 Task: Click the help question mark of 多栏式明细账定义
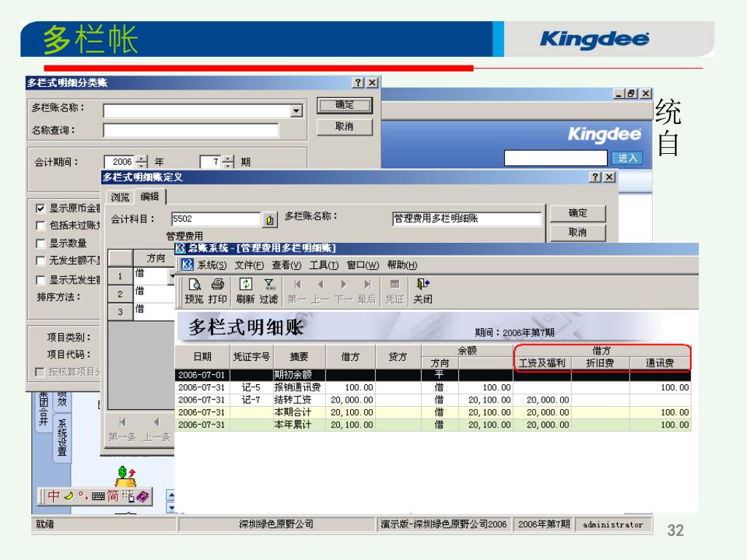pyautogui.click(x=595, y=177)
